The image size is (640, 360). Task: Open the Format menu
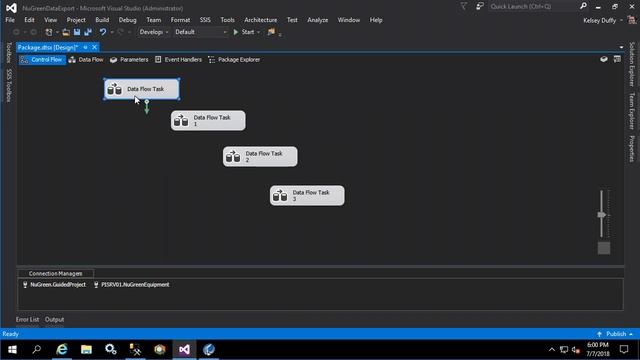180,20
